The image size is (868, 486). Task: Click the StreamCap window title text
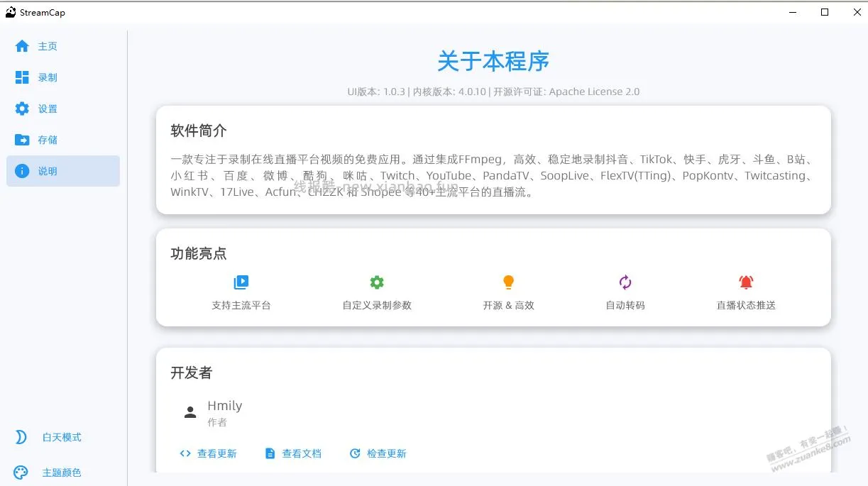click(x=43, y=12)
